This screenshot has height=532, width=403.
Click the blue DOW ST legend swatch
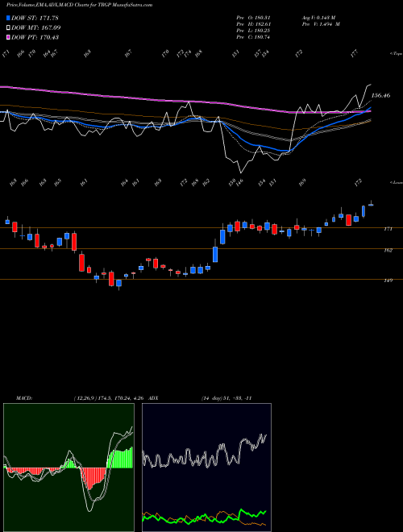click(x=8, y=18)
